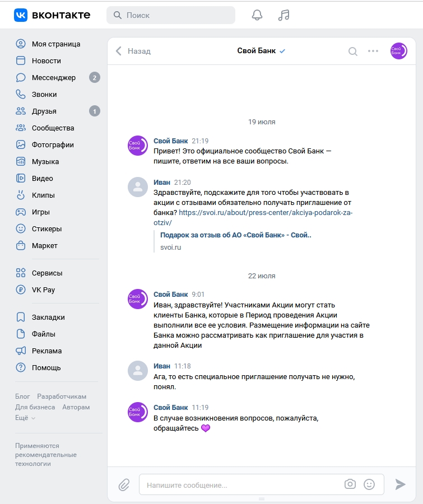Screen dimensions: 423x504
Task: Open 'VK Pay' in the sidebar
Action: tap(43, 290)
